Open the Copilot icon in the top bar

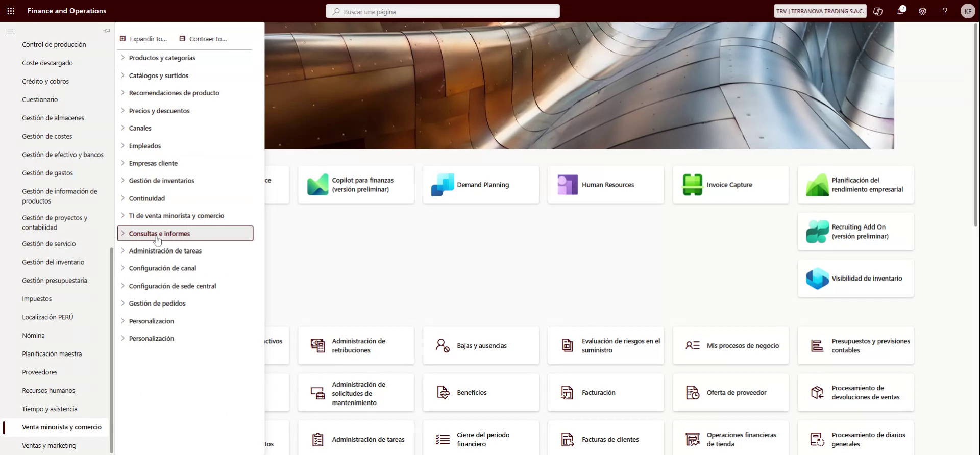878,11
